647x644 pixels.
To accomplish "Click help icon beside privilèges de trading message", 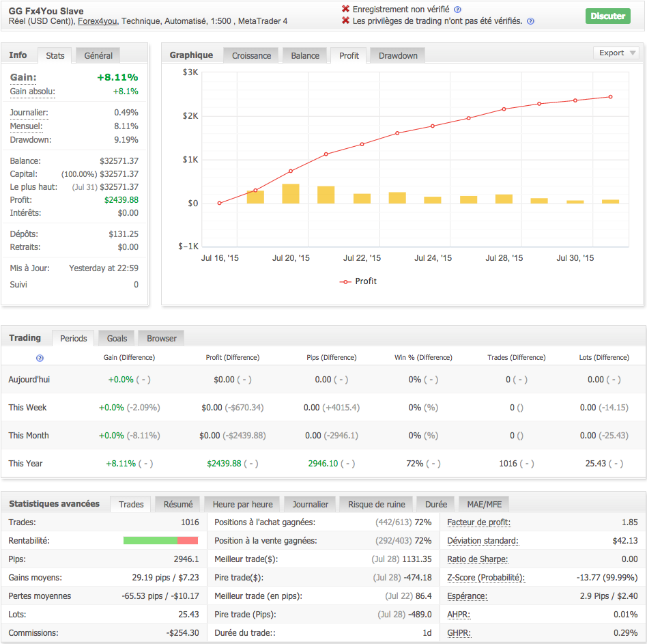I will click(x=530, y=21).
